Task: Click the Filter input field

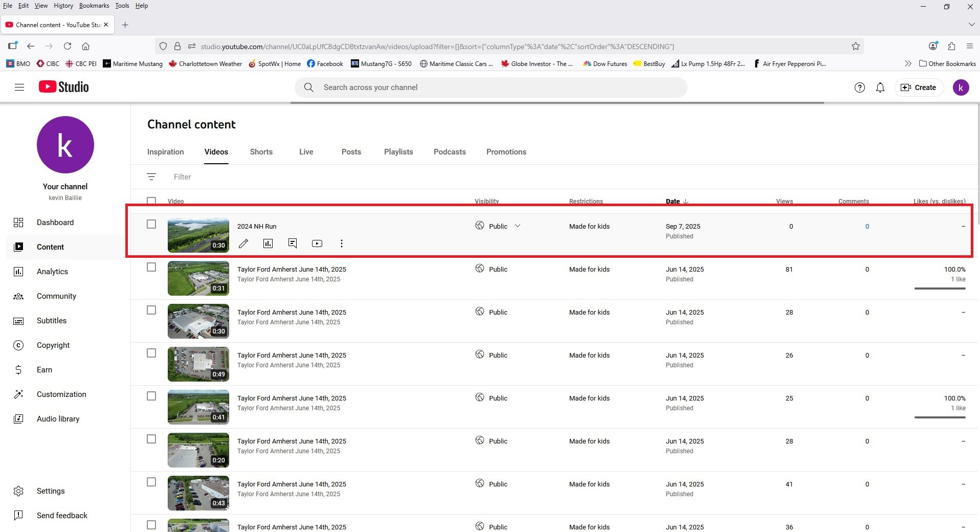Action: pyautogui.click(x=183, y=177)
